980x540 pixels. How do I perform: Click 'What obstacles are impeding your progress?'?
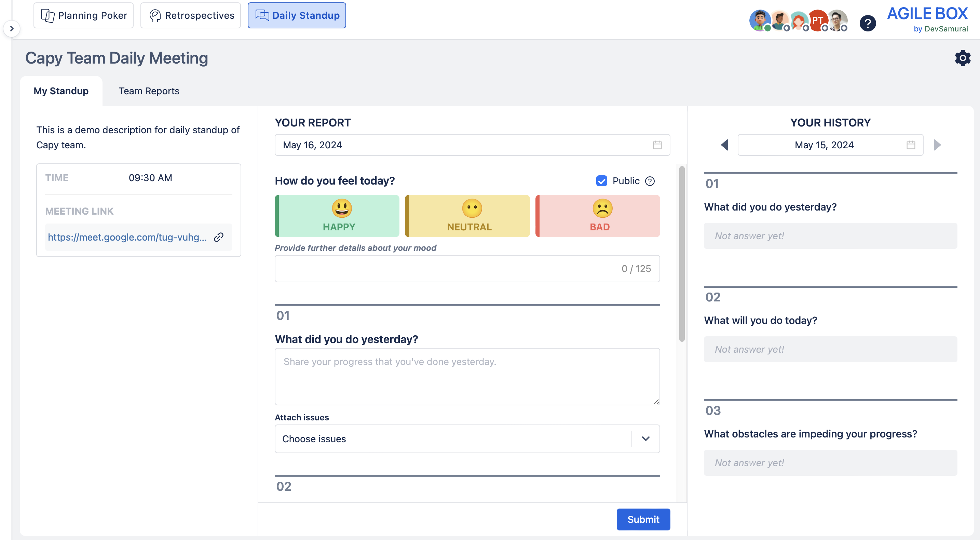pos(810,434)
